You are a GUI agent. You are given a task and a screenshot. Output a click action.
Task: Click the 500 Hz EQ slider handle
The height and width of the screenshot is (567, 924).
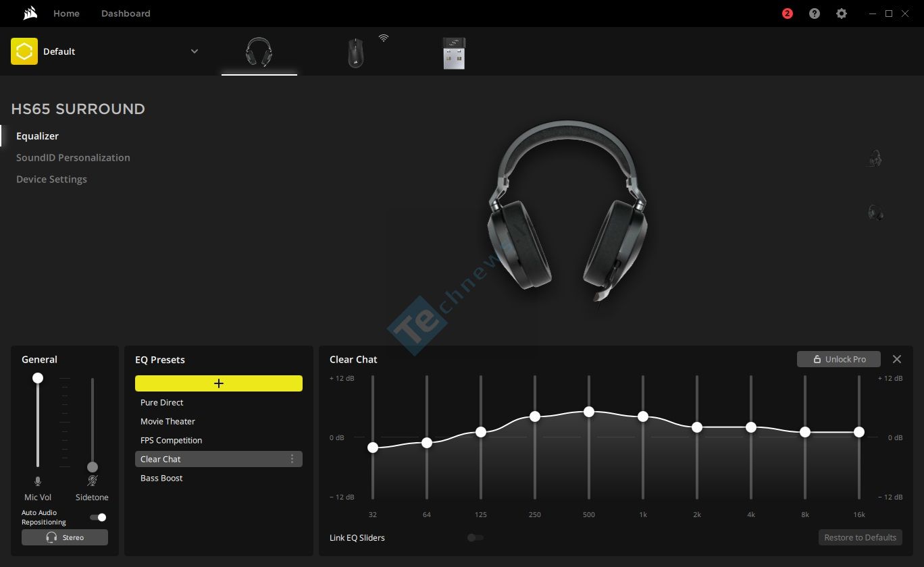(x=589, y=412)
